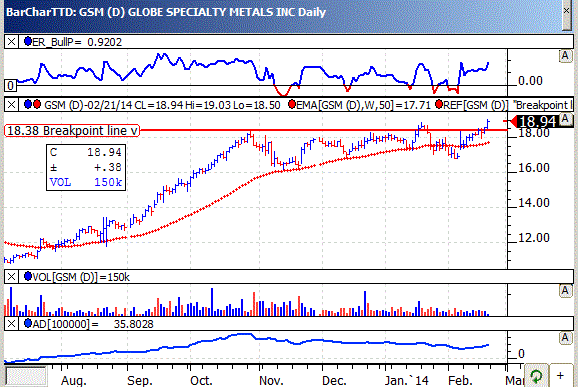The width and height of the screenshot is (578, 387).
Task: Close the AD[100000] indicator pane
Action: point(11,324)
